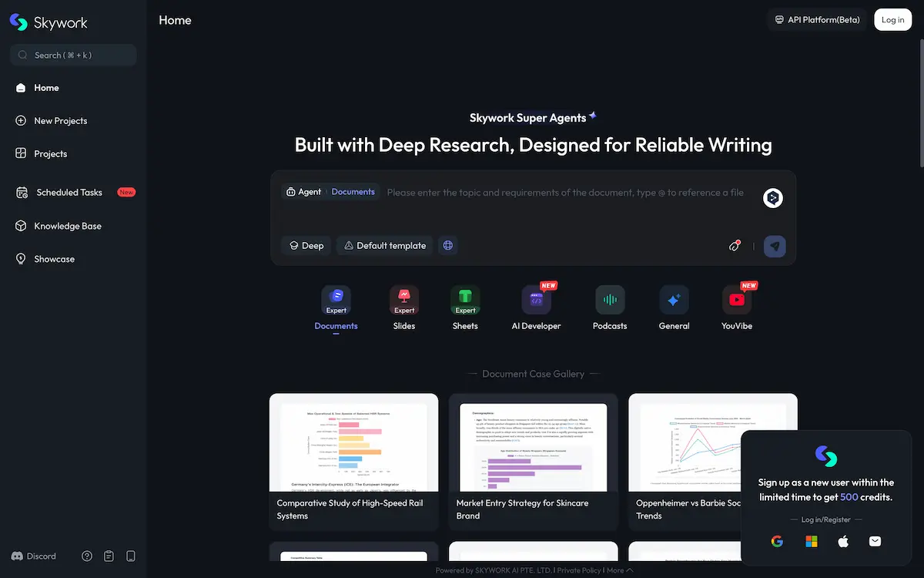
Task: Click the mobile phone icon in sidebar footer
Action: [131, 556]
